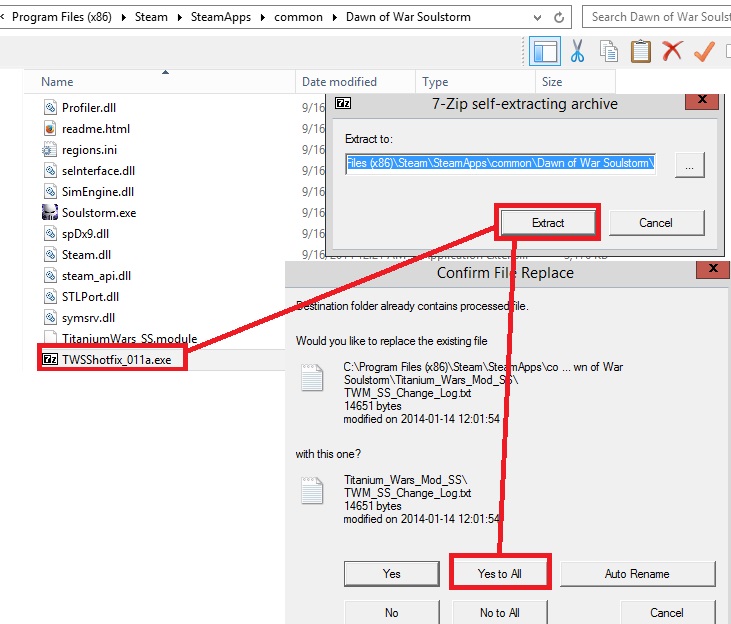Select SimEngine.dll file
Screen dimensions: 731x624
coord(97,192)
